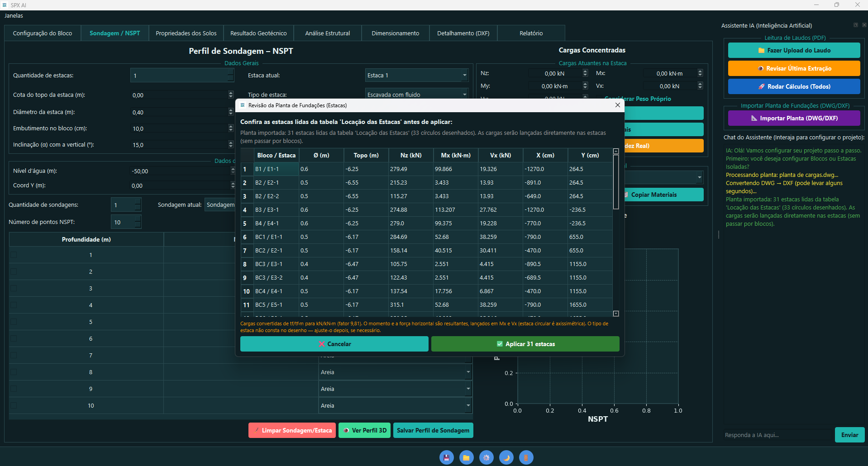Select the Sondagem / NSPT tab
Image resolution: width=868 pixels, height=466 pixels.
click(x=115, y=33)
